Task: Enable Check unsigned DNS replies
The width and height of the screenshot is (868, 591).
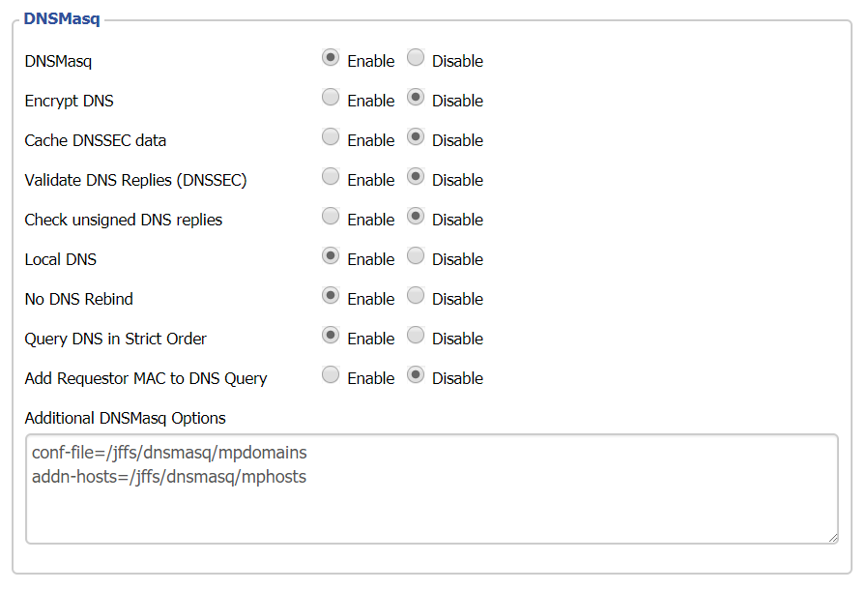Action: coord(331,216)
